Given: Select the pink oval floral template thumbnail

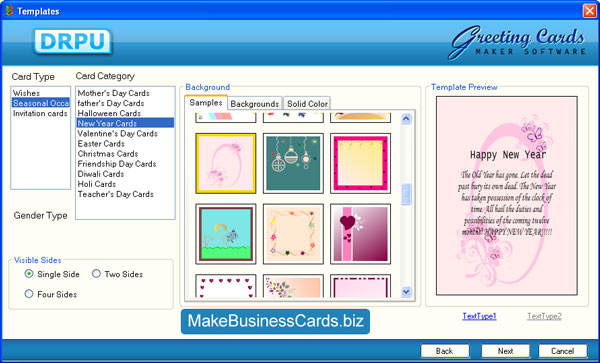Looking at the screenshot, I should tap(226, 163).
